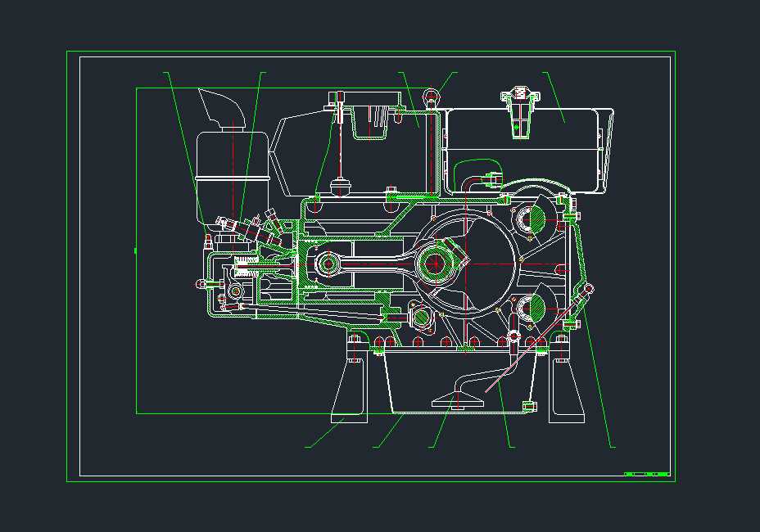This screenshot has width=760, height=532.
Task: Click the oil strainer in the sump
Action: [x=458, y=401]
